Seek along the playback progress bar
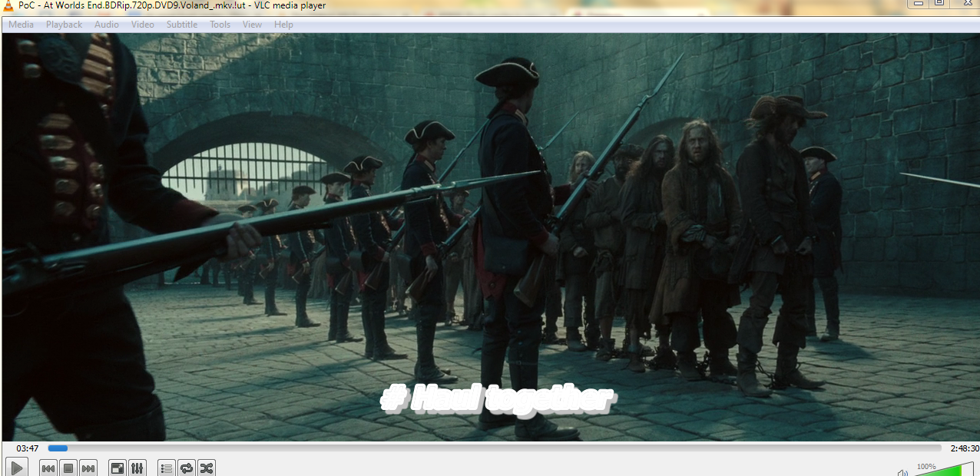This screenshot has width=980, height=476. [494, 448]
